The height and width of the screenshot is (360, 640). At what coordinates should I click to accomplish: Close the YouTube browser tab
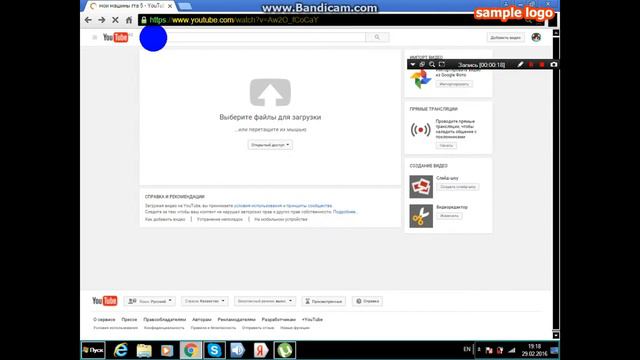170,6
